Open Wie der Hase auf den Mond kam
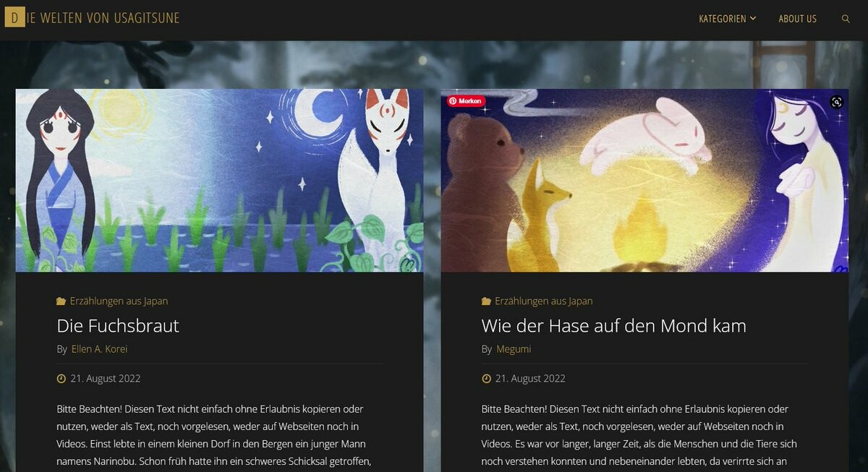The height and width of the screenshot is (472, 868). [x=614, y=326]
